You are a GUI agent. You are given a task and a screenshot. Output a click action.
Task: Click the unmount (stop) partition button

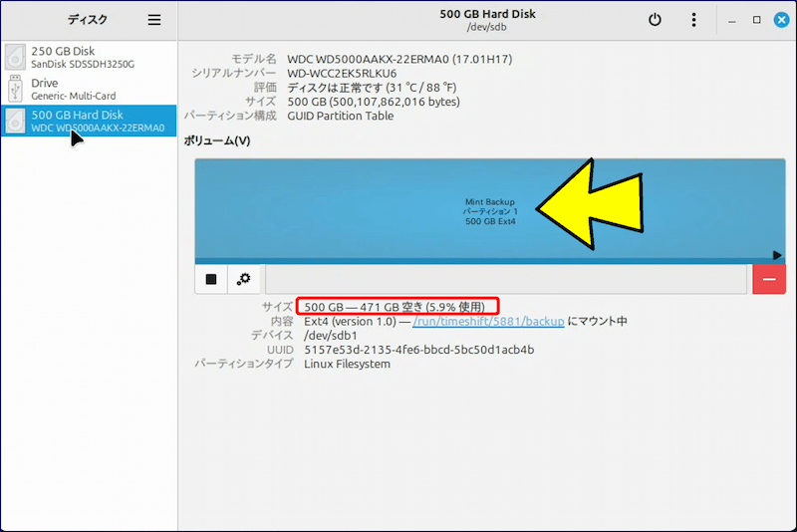pyautogui.click(x=211, y=280)
